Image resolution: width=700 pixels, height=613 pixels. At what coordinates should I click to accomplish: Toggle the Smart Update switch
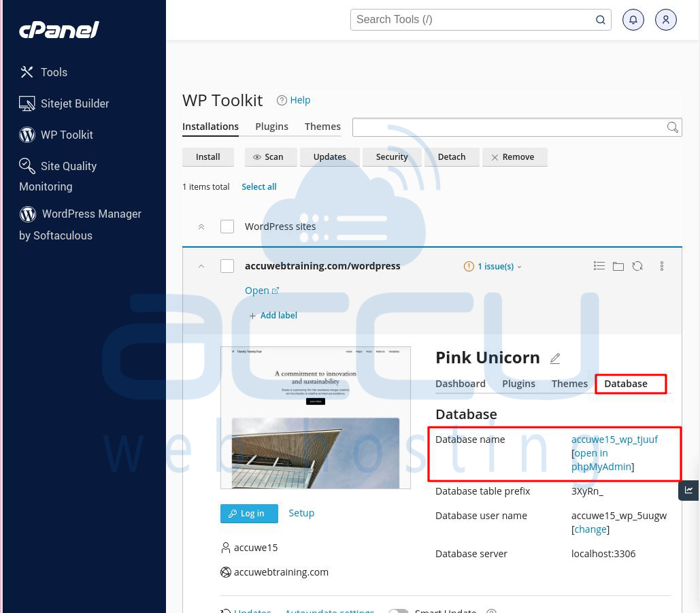[398, 611]
